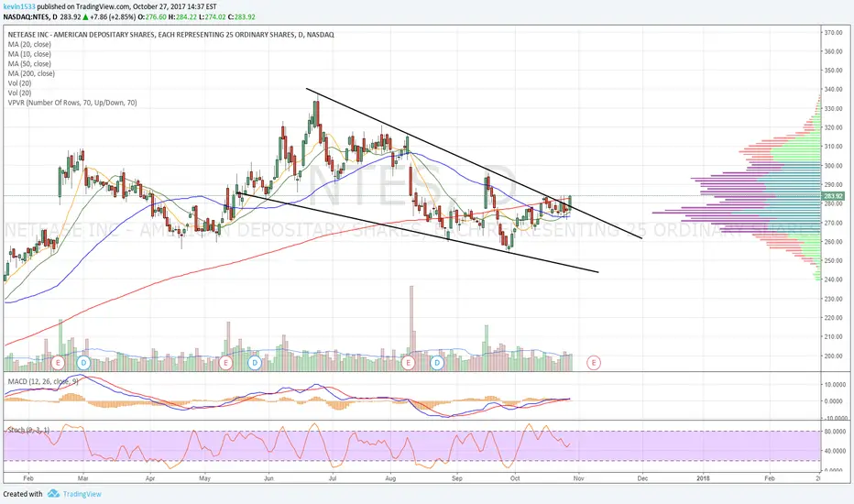
Task: Click the Oct label on time axis
Action: coord(515,478)
